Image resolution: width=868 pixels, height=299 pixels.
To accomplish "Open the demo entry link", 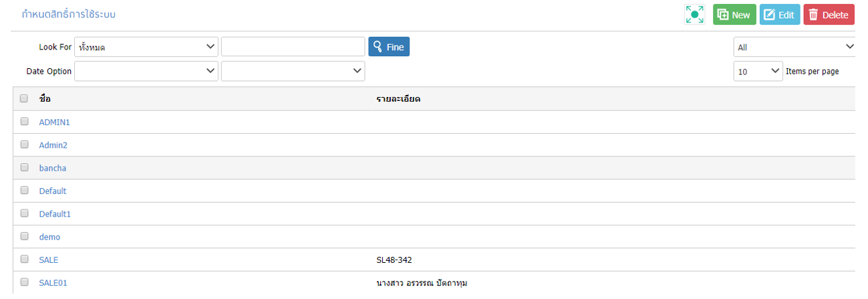I will (49, 237).
